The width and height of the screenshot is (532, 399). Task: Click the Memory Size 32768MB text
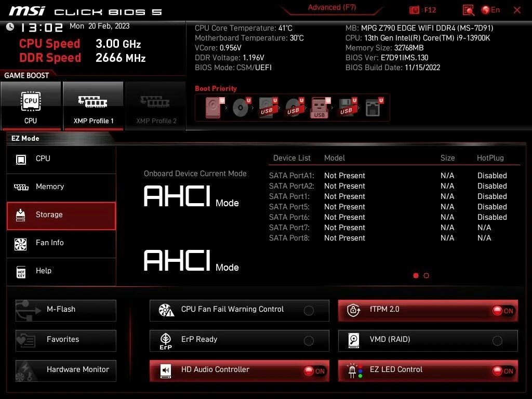(x=384, y=48)
